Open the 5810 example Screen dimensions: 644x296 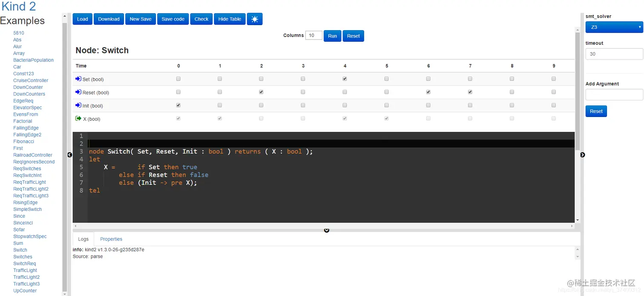click(19, 33)
